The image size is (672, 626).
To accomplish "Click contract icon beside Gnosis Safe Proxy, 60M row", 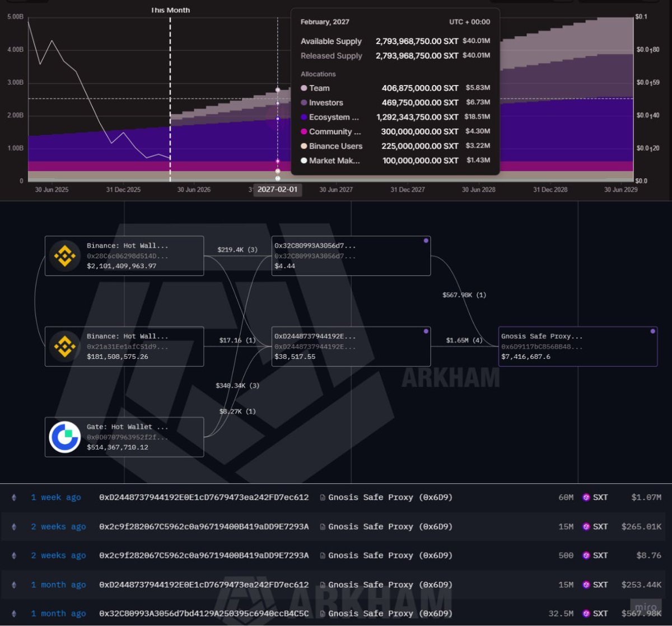I will coord(323,497).
